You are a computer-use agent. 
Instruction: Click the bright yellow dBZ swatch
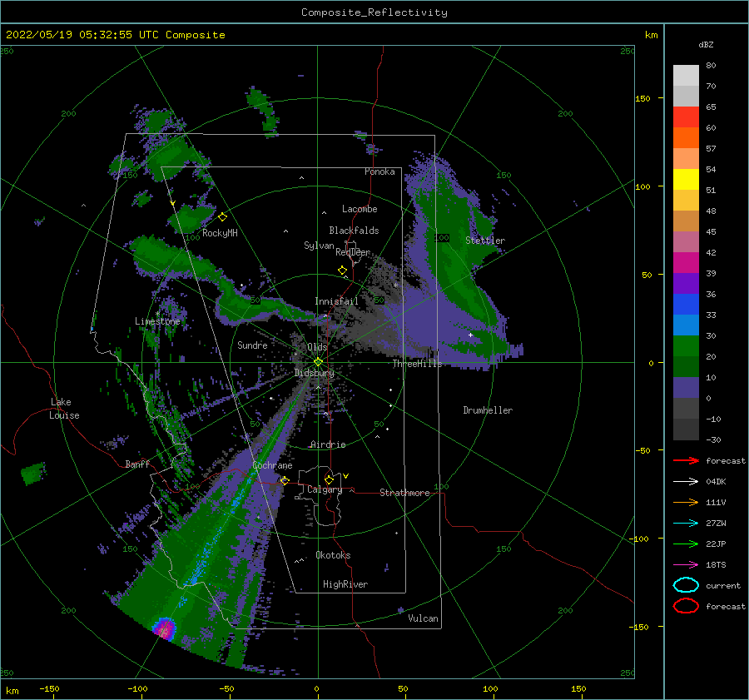686,179
